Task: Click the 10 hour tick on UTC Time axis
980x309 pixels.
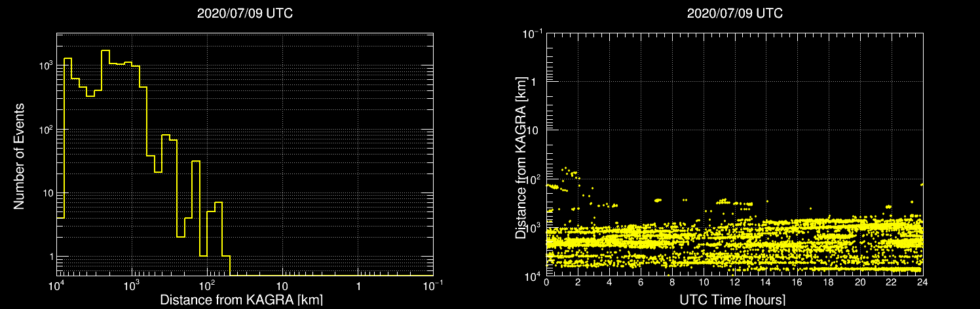Action: click(704, 283)
